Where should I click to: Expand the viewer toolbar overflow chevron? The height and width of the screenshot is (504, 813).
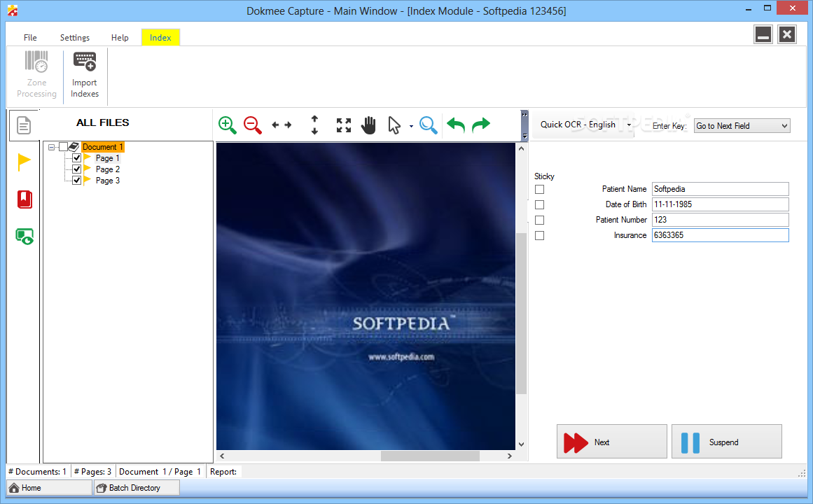coord(524,115)
